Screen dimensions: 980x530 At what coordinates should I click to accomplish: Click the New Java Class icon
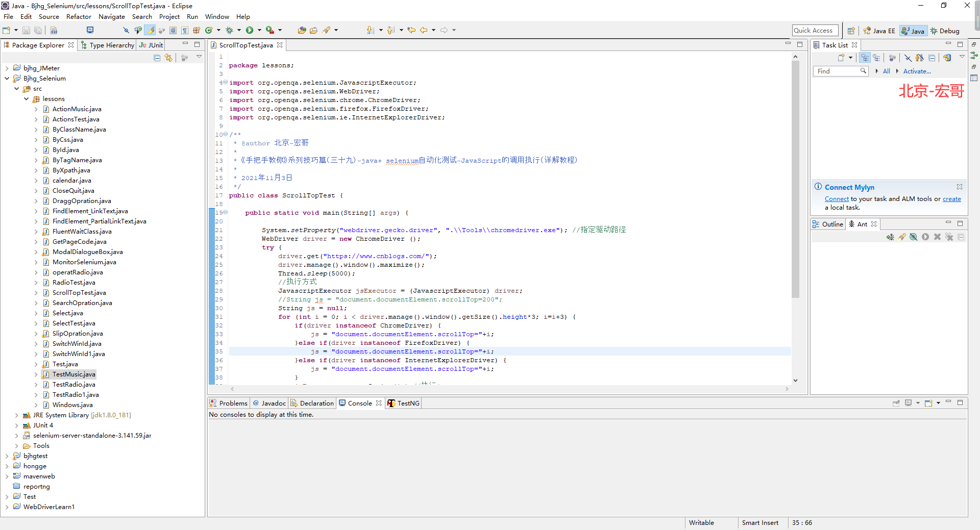(x=208, y=31)
